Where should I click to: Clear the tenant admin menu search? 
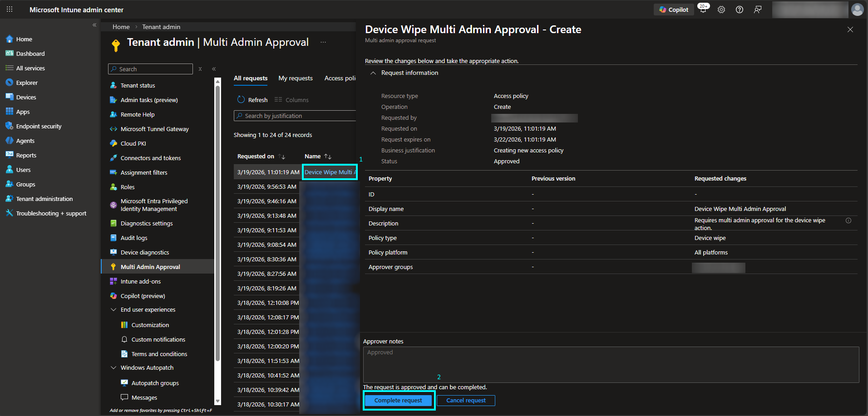200,69
